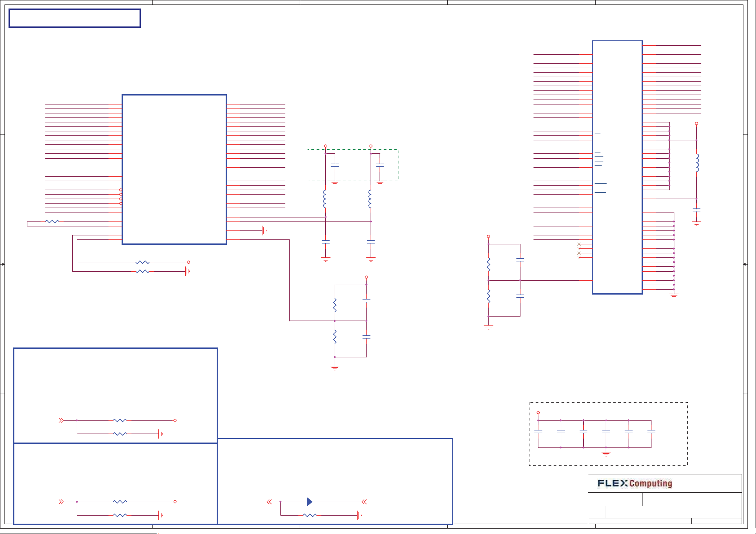Select the diode symbol in the schematic
756x534 pixels.
310,502
